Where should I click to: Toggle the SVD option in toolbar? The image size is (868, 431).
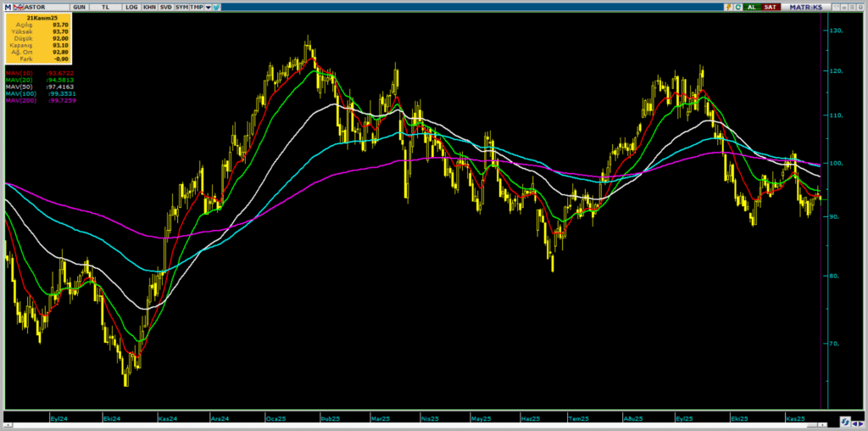[164, 7]
